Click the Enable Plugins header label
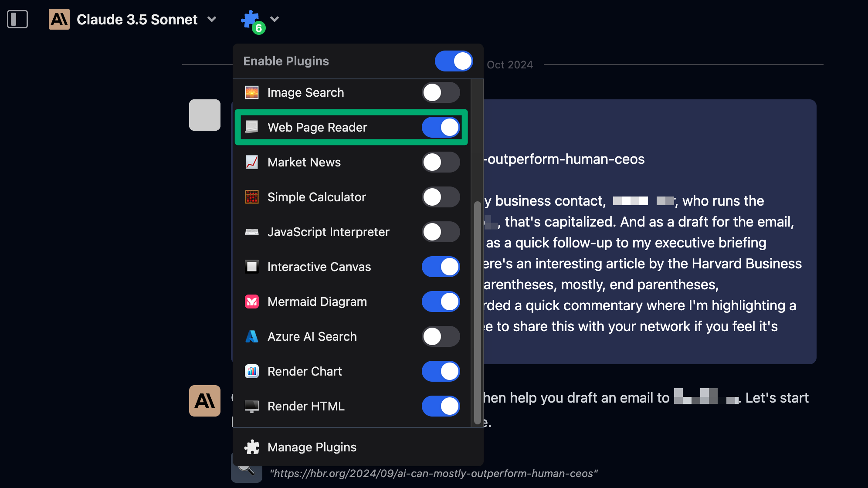 (x=286, y=61)
